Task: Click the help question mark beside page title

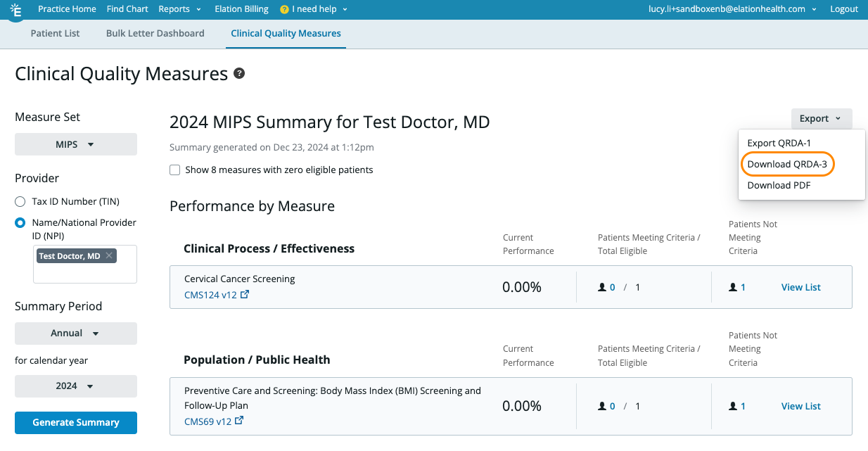Action: 239,73
